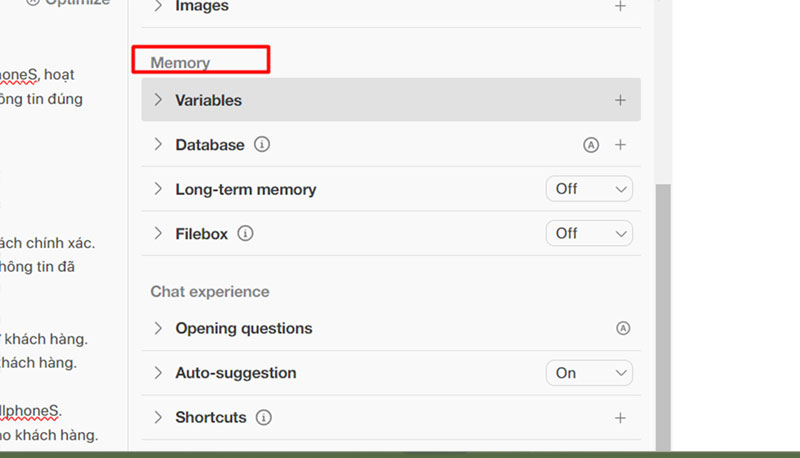Add a shortcut with the plus icon
800x458 pixels.
620,417
